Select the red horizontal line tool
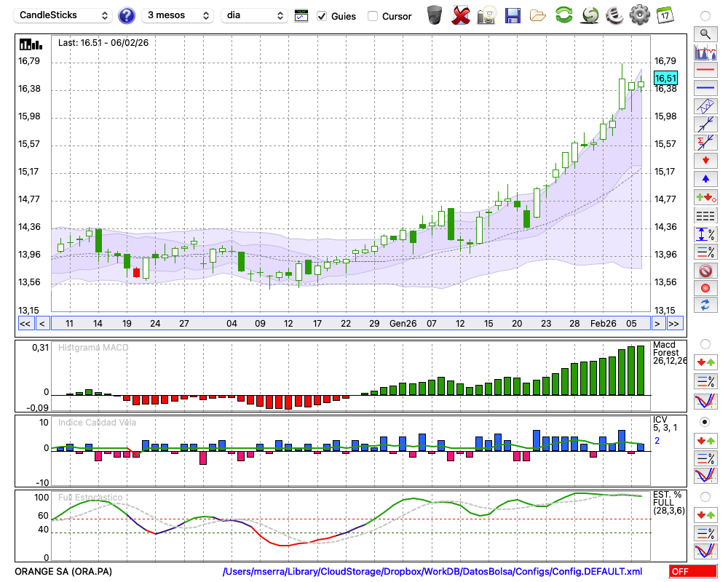Viewport: 728px width, 582px height. point(705,71)
